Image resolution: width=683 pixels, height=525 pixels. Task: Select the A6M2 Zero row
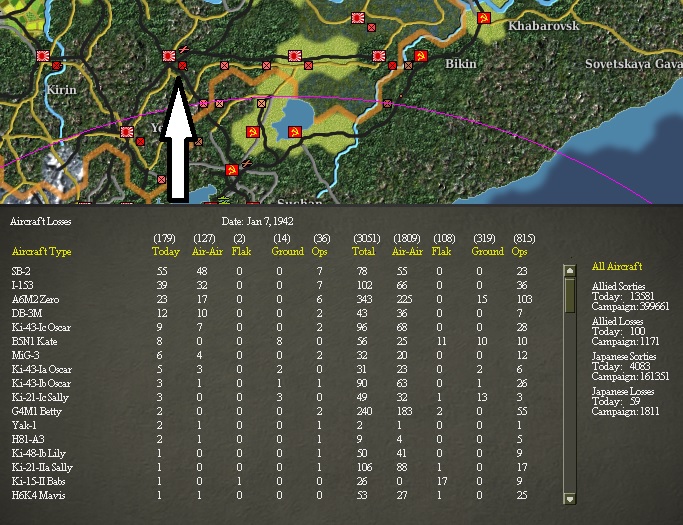click(270, 299)
